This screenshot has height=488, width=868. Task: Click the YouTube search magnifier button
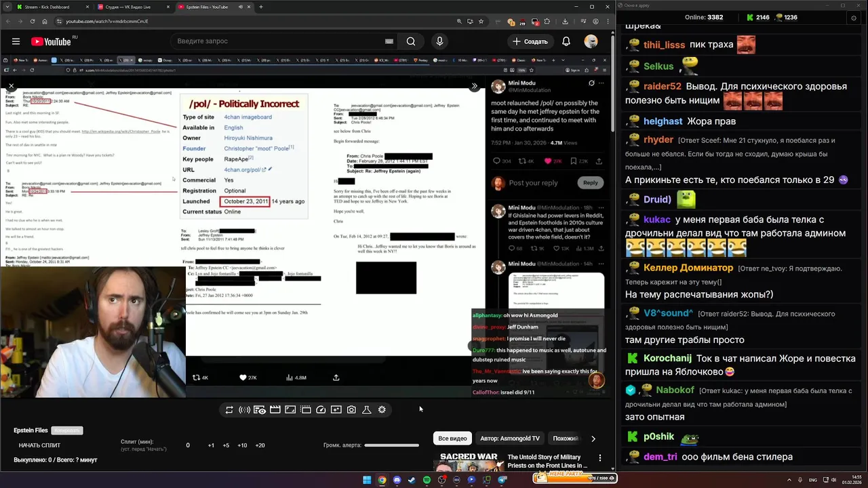[x=411, y=41]
